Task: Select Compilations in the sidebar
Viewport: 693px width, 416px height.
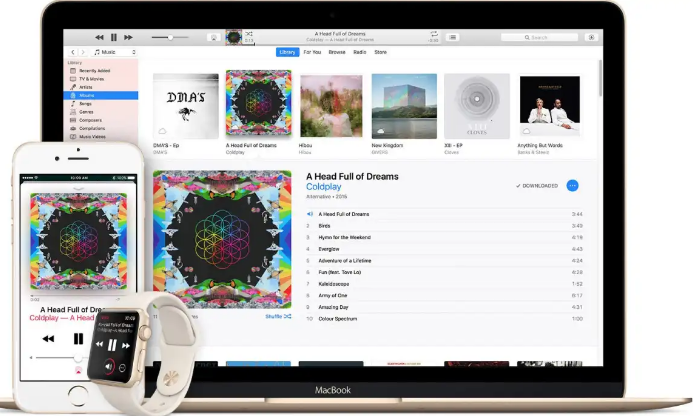Action: click(x=101, y=128)
